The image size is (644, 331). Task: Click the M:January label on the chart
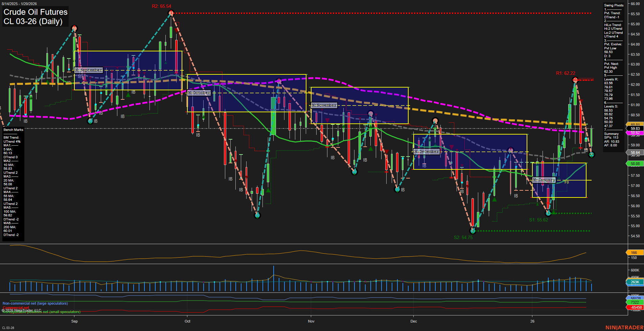tap(544, 180)
